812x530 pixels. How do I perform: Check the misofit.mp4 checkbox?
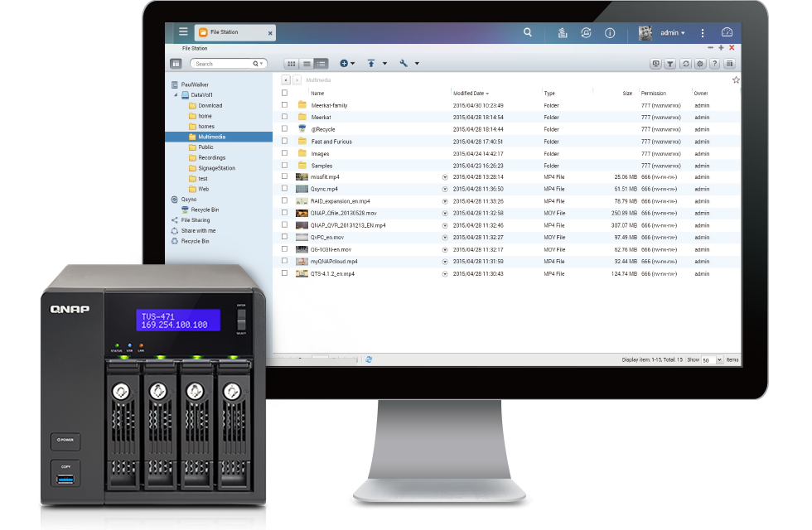point(284,176)
